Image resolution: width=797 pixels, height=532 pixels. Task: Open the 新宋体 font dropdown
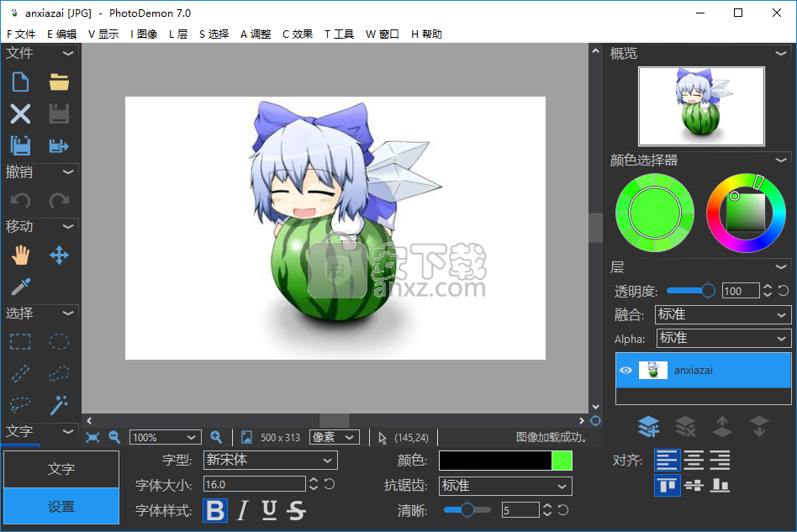click(x=270, y=461)
